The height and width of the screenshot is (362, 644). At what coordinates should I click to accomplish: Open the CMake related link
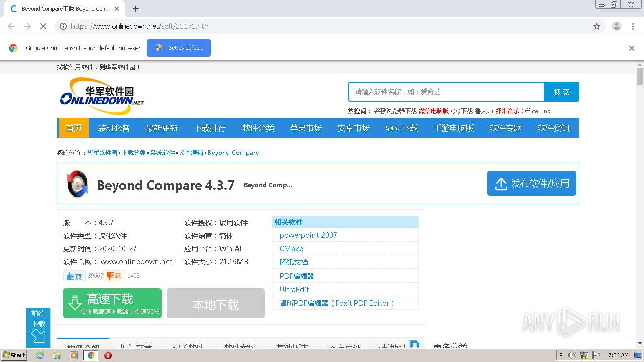291,249
